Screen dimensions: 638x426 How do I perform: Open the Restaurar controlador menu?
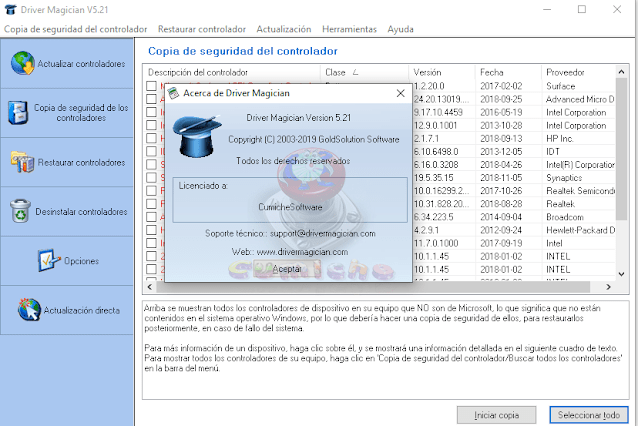(202, 29)
